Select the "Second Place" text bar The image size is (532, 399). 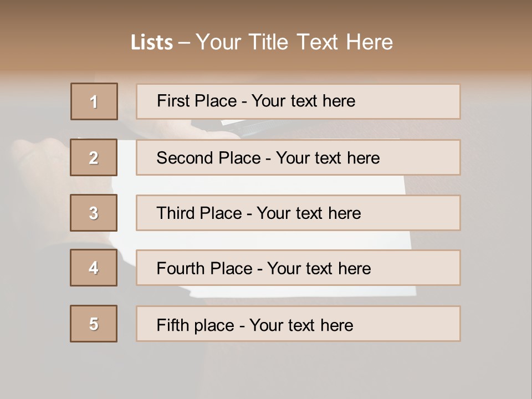[298, 157]
